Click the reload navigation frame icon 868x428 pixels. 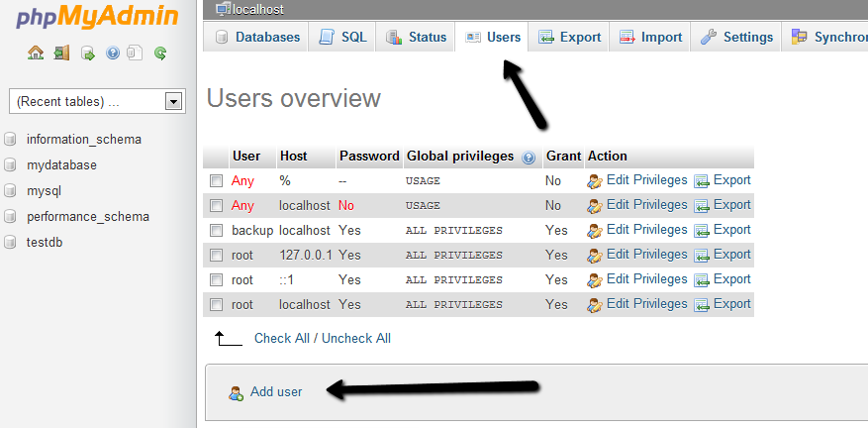tap(159, 53)
